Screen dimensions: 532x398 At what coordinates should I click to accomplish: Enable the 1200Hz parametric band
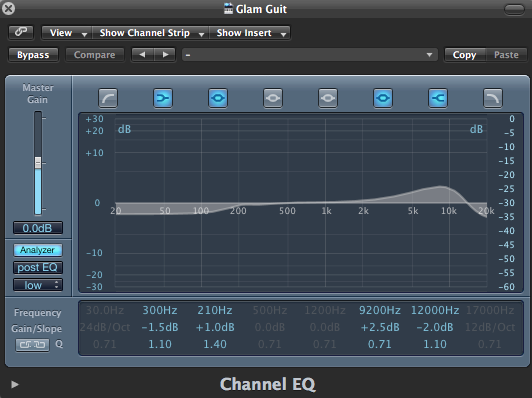tap(328, 98)
